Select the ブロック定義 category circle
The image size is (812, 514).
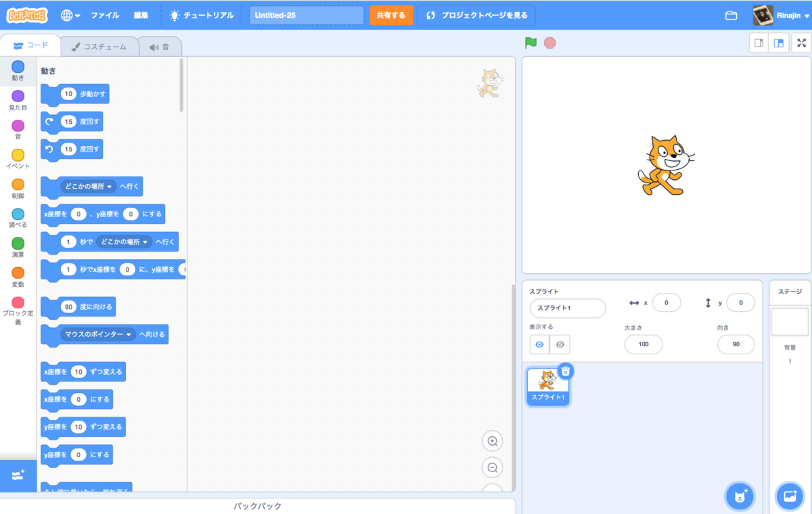point(18,302)
